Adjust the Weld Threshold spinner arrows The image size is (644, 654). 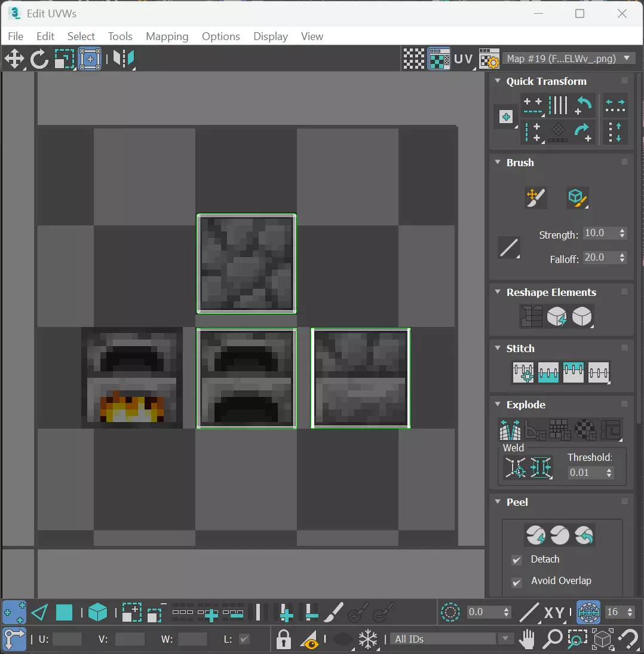tap(609, 472)
